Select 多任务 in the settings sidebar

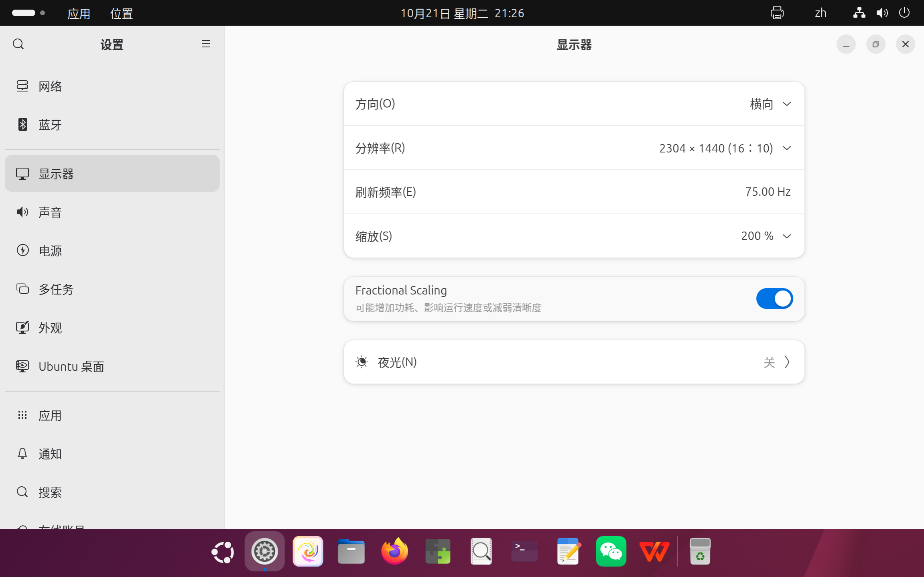pos(112,289)
